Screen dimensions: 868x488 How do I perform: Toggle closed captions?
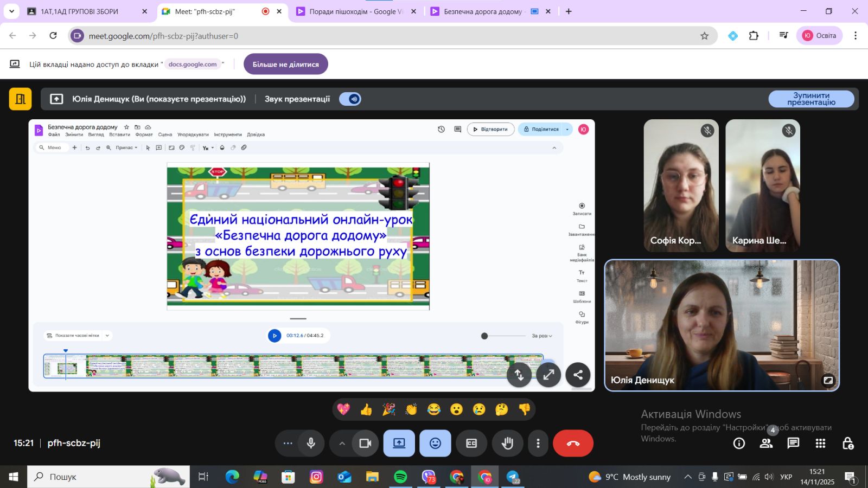(471, 444)
